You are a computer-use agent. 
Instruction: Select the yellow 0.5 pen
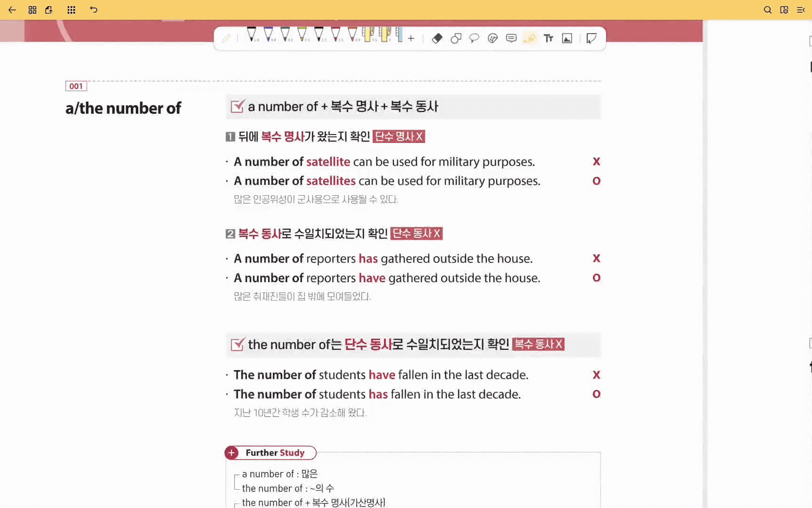pos(303,34)
